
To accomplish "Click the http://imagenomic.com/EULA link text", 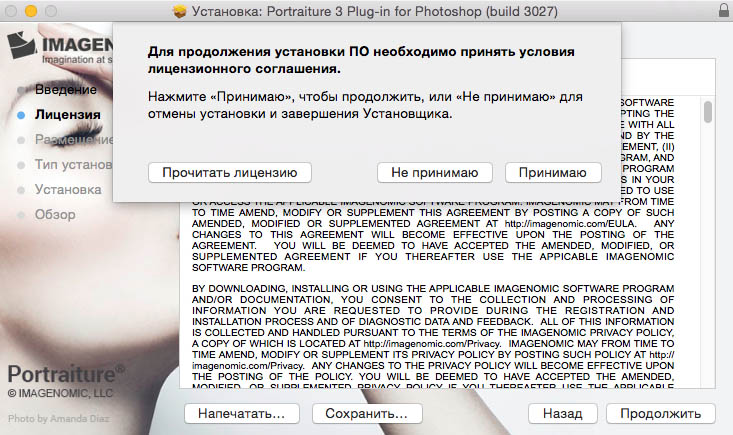I will click(570, 224).
